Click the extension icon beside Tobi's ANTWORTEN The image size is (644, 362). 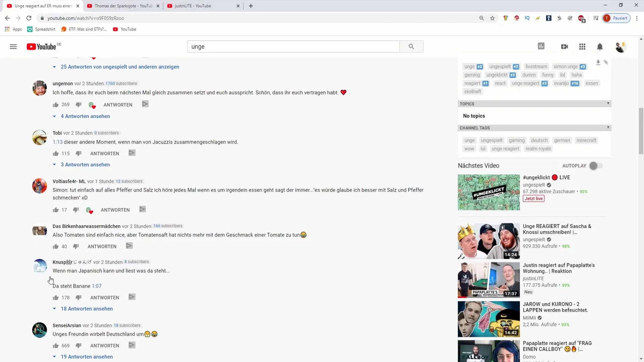coord(132,153)
